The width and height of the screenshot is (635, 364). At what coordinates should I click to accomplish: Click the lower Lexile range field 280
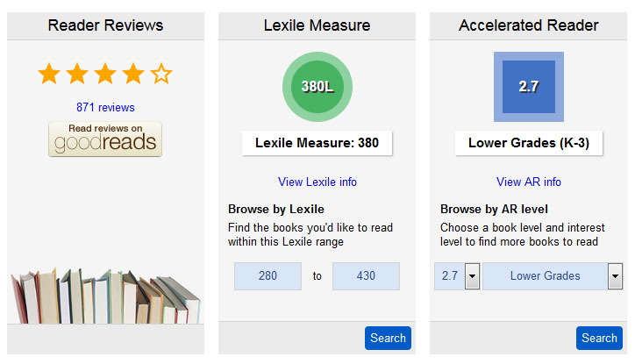click(268, 276)
